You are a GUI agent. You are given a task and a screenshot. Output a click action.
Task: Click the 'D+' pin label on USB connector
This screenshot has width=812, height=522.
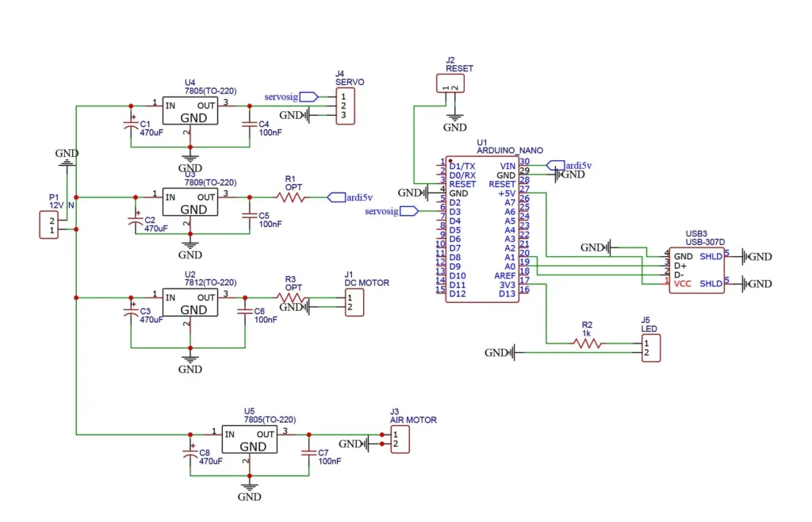(x=680, y=266)
